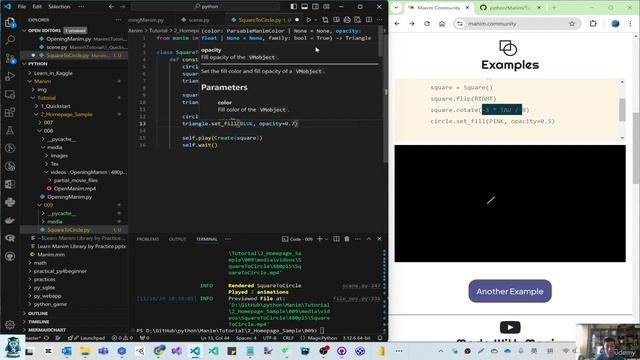Run Python file with play button
The width and height of the screenshot is (640, 360).
tap(309, 20)
